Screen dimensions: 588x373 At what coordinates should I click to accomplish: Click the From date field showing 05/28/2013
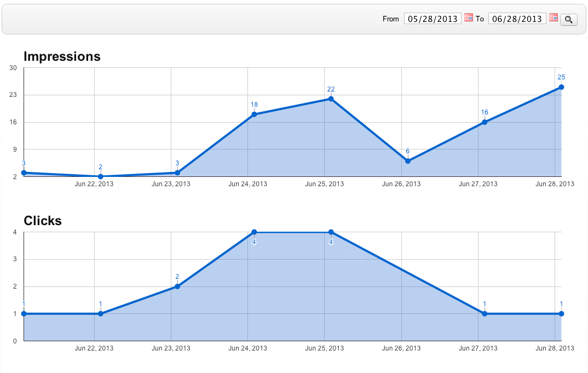[x=433, y=19]
